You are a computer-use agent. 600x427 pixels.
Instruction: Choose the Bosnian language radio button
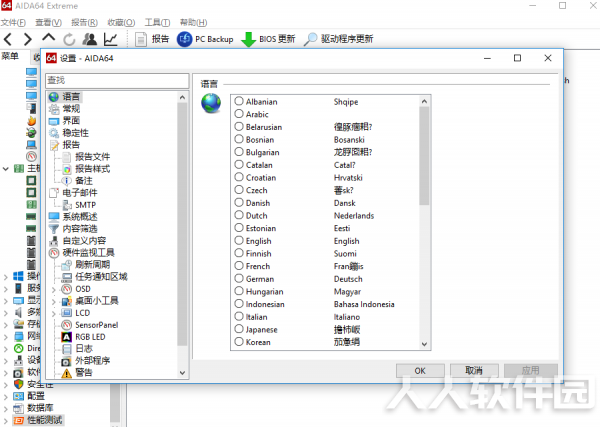(x=239, y=139)
